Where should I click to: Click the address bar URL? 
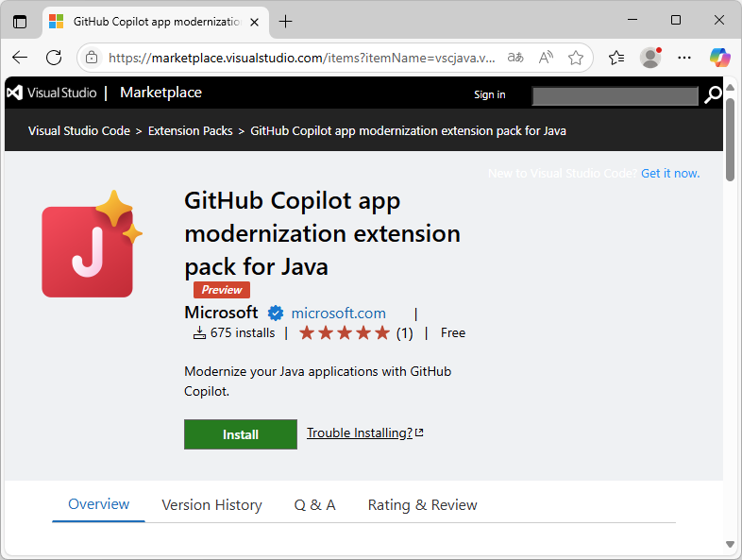pos(302,58)
